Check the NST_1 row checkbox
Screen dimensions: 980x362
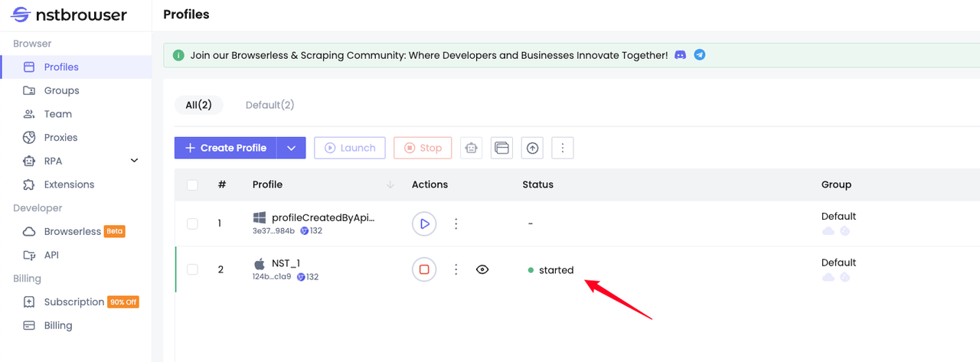pos(192,269)
